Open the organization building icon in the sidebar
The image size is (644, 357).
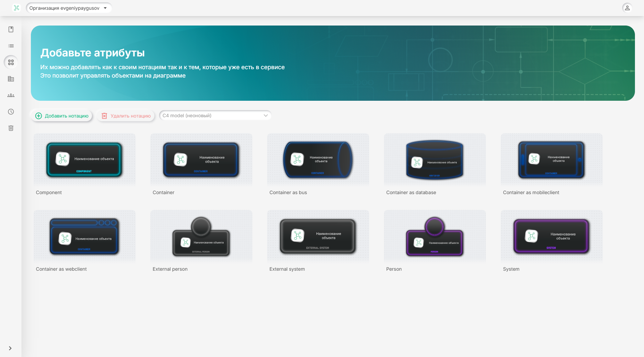11,79
